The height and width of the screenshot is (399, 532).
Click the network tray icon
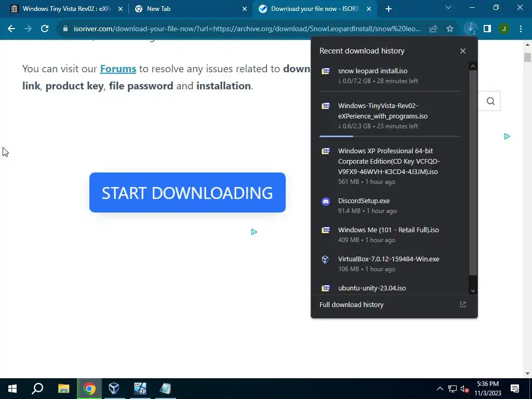click(x=453, y=389)
